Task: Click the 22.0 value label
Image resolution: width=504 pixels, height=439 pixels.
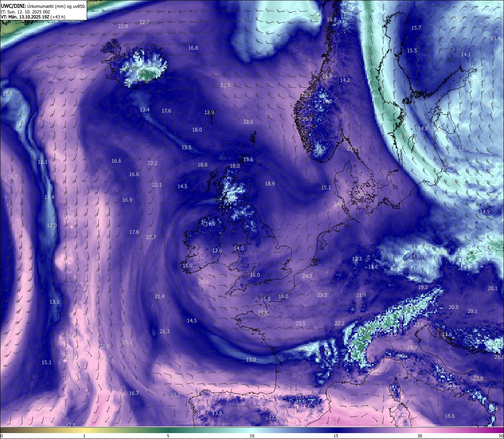Action: 104,346
